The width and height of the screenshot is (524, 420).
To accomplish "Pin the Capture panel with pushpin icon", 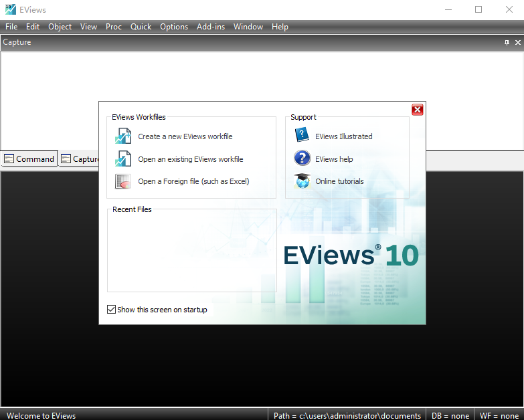I will 507,42.
